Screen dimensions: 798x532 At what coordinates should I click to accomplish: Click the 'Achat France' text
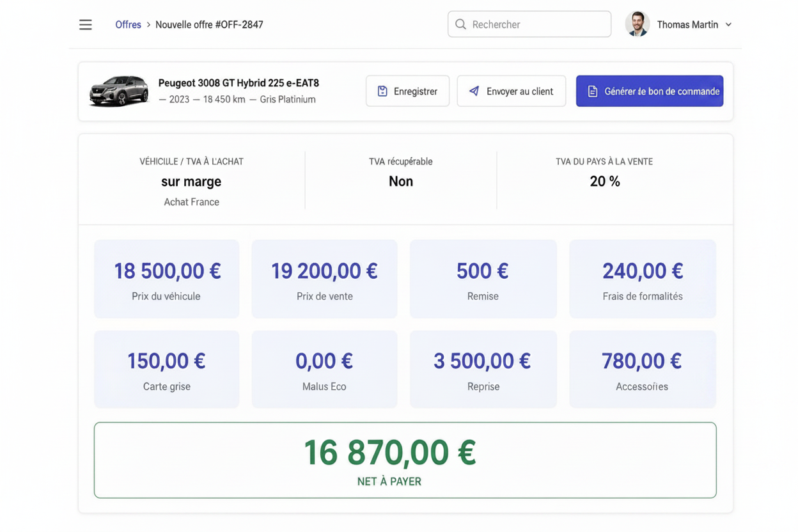(191, 202)
